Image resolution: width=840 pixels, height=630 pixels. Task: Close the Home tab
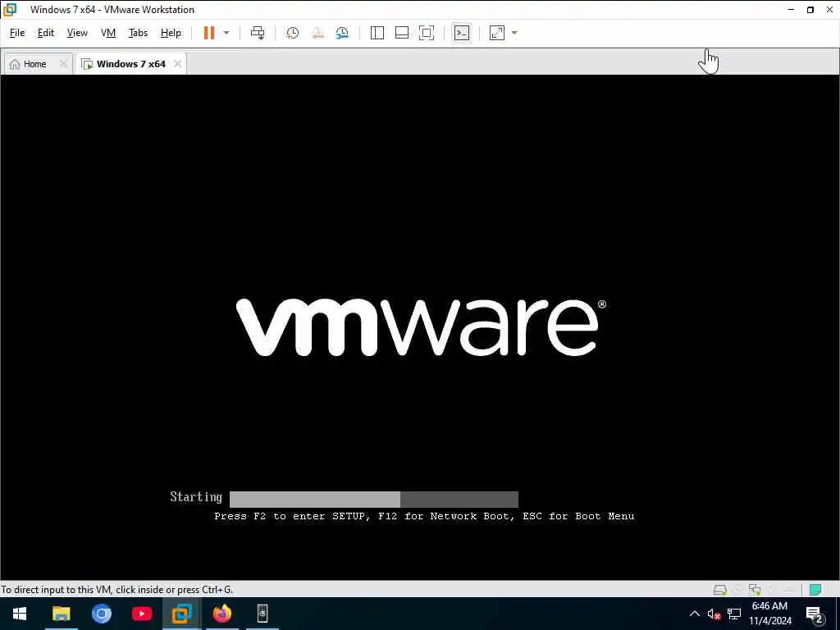[x=63, y=64]
